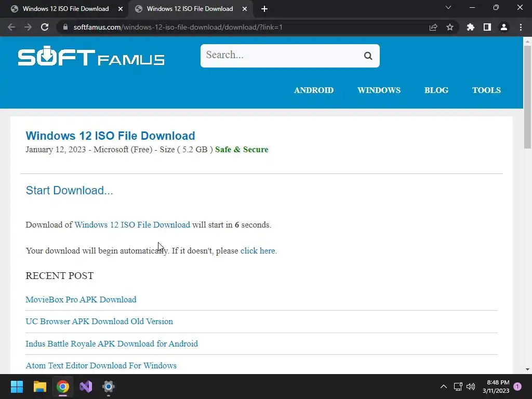
Task: Switch to the first Windows 12 ISO tab
Action: 65,9
